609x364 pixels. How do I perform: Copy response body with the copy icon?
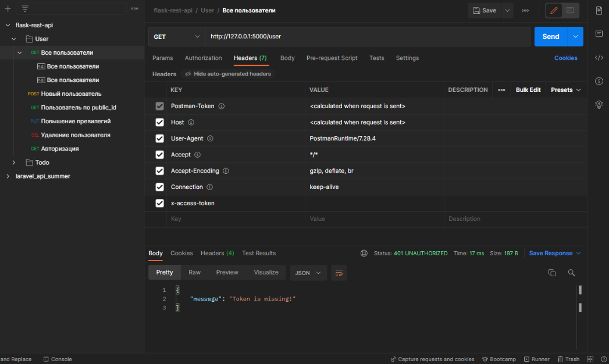[552, 273]
